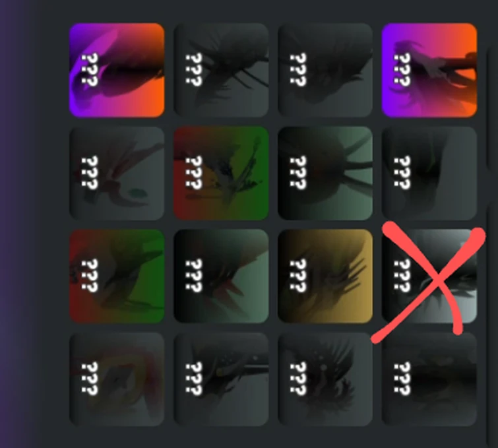This screenshot has width=498, height=448.
Task: Select the teal tile with tentacle silhouette
Action: pos(325,173)
